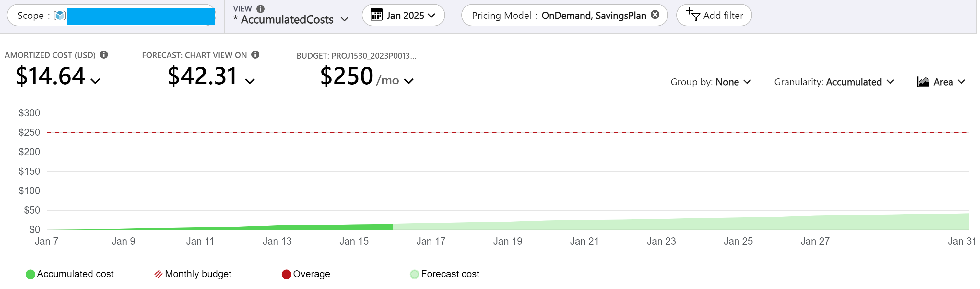
Task: Toggle Accumulated cost legend item
Action: (70, 274)
